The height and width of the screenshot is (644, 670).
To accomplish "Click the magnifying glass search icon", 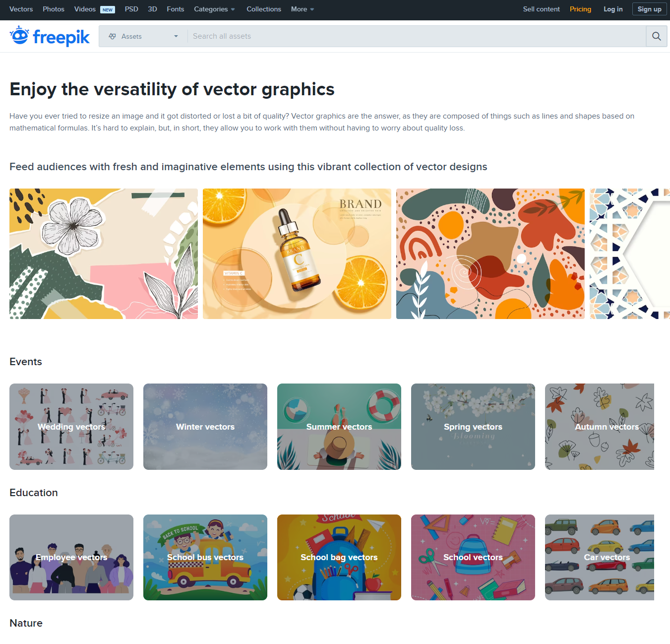I will [x=656, y=36].
